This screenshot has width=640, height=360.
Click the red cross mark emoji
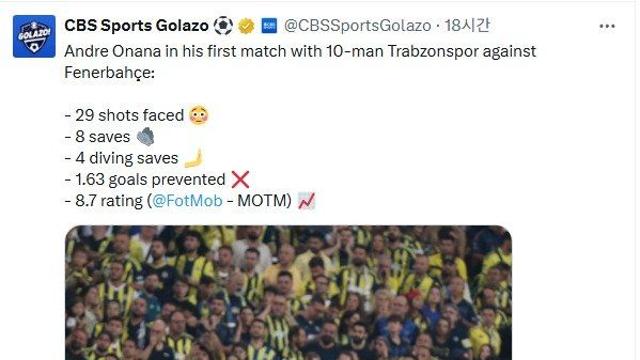240,180
